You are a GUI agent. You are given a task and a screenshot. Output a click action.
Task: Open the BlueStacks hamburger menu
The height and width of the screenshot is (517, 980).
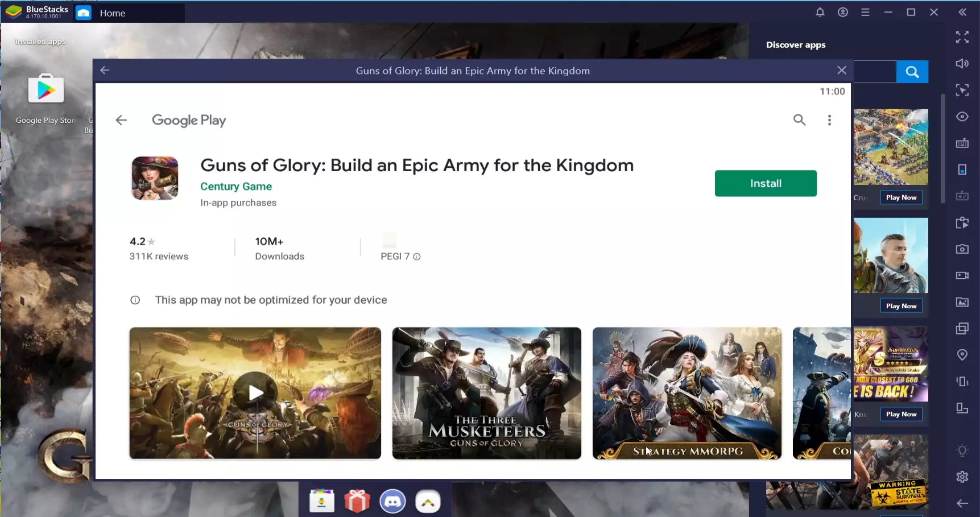(865, 13)
